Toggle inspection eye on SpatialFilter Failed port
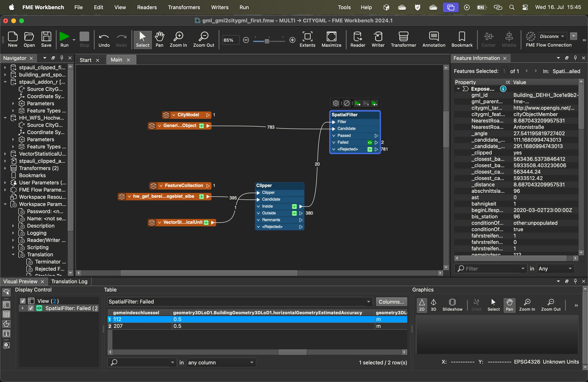 [x=370, y=142]
